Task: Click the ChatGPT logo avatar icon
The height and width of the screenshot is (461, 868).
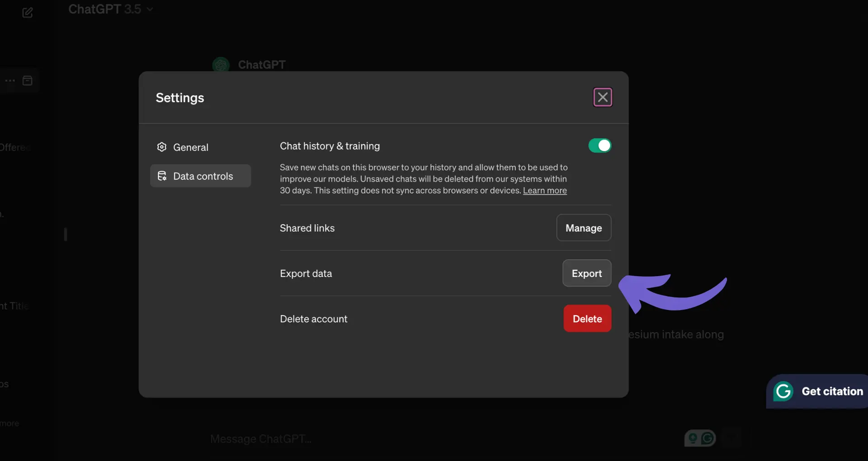Action: point(221,65)
